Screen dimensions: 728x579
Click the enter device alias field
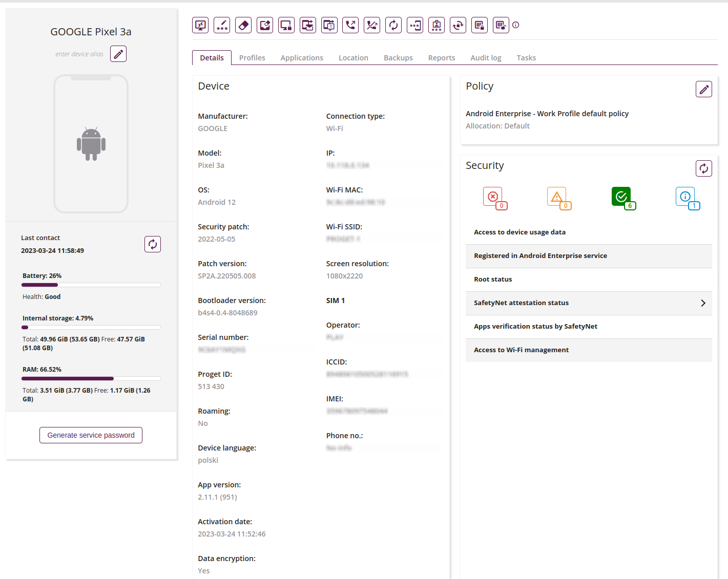pyautogui.click(x=79, y=54)
